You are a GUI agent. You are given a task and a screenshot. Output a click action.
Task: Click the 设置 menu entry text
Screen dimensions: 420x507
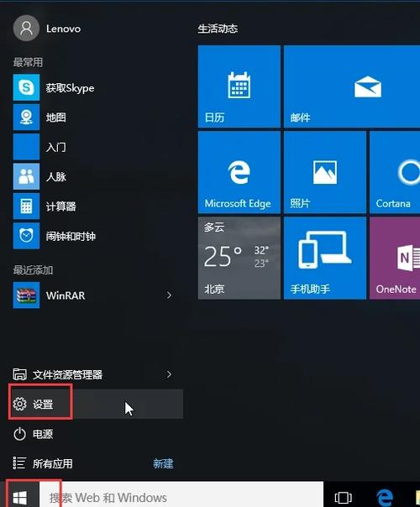tap(42, 405)
